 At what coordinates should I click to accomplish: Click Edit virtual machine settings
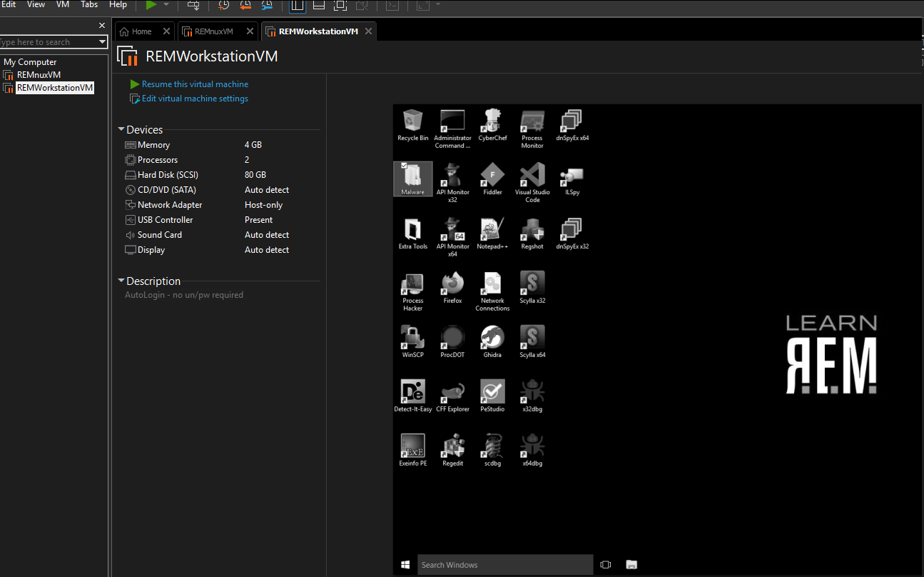pos(195,99)
